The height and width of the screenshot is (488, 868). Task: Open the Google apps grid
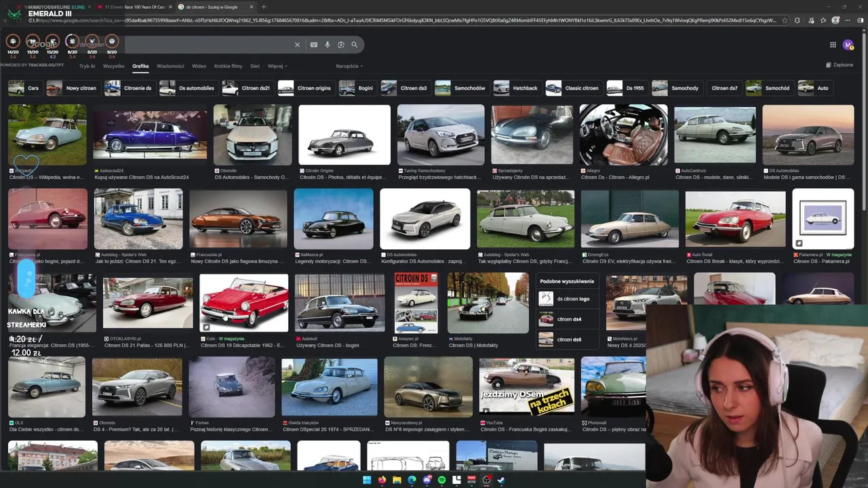pyautogui.click(x=833, y=45)
